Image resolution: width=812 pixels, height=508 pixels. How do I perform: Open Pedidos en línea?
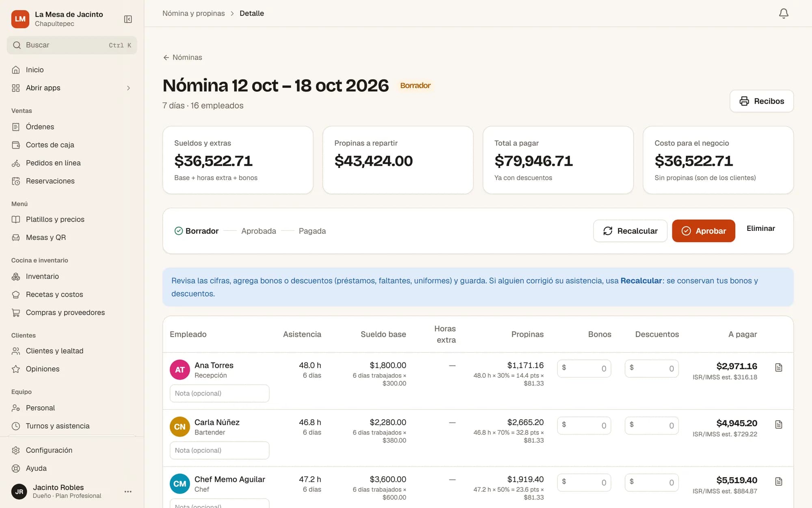(72, 163)
